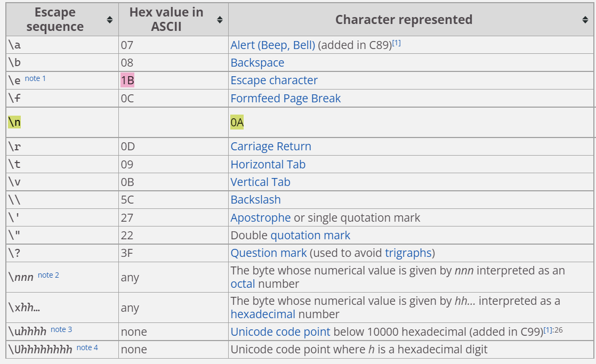Image resolution: width=596 pixels, height=364 pixels.
Task: Open the Alert (Beep, Bell) link
Action: pyautogui.click(x=273, y=45)
